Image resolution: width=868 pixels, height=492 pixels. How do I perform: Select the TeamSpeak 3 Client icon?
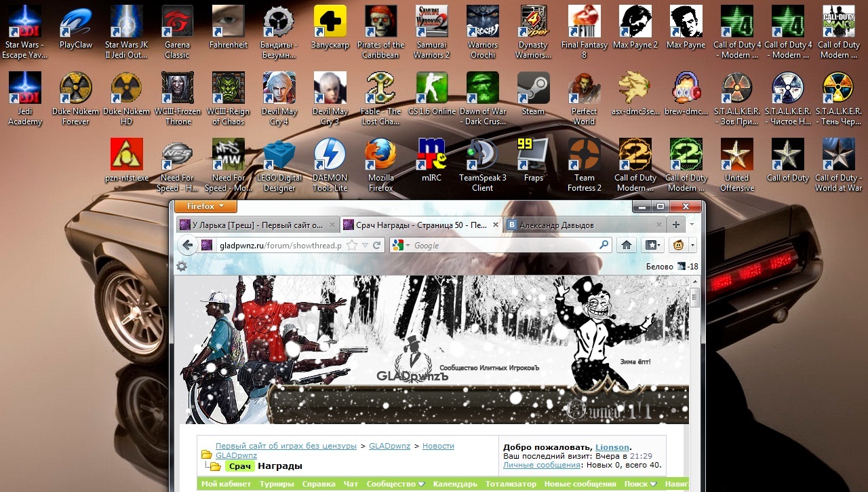tap(483, 165)
